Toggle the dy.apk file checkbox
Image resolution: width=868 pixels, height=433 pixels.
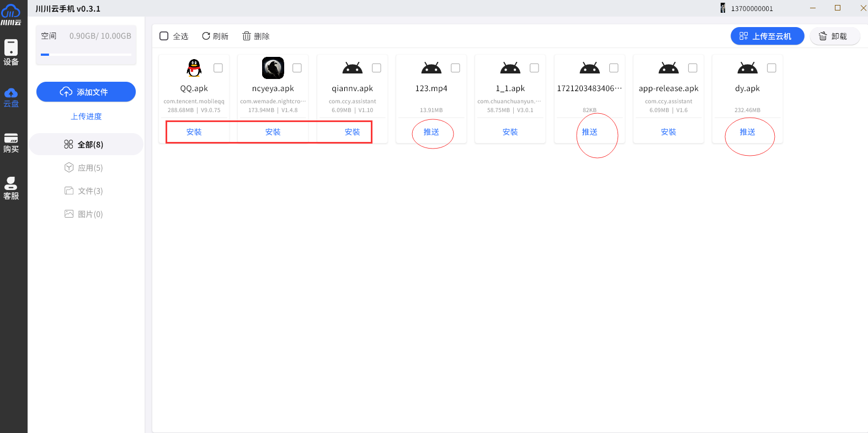click(771, 68)
